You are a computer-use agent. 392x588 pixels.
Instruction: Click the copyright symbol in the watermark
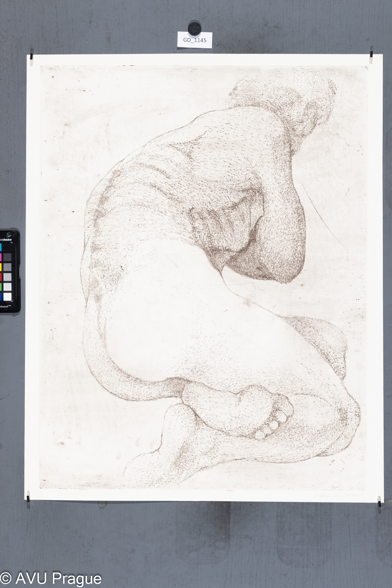5,579
